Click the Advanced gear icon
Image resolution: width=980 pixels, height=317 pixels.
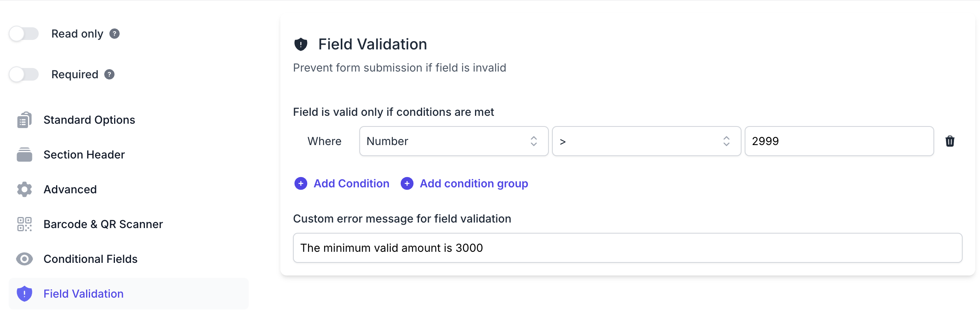pyautogui.click(x=24, y=189)
